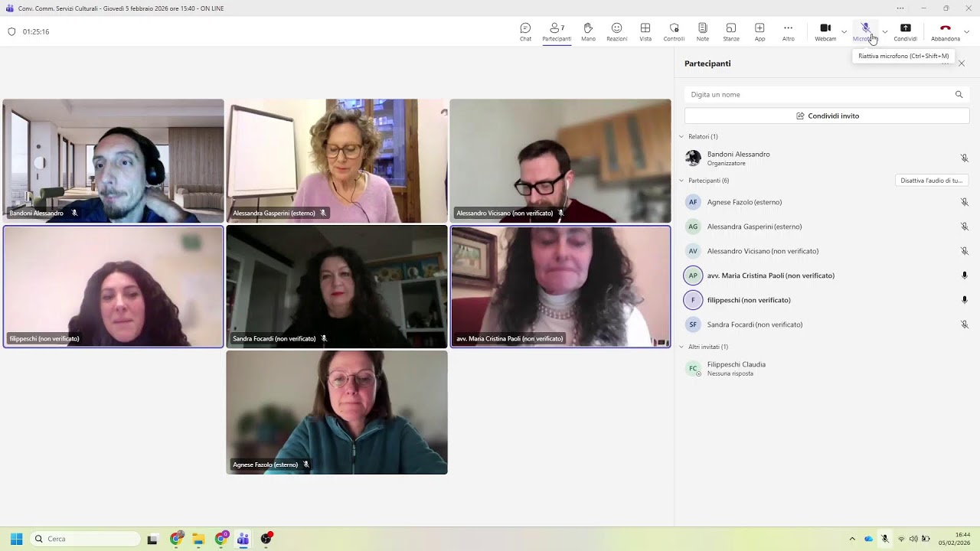Open the Partecipanti panel three-dots menu
980x551 pixels.
[946, 64]
